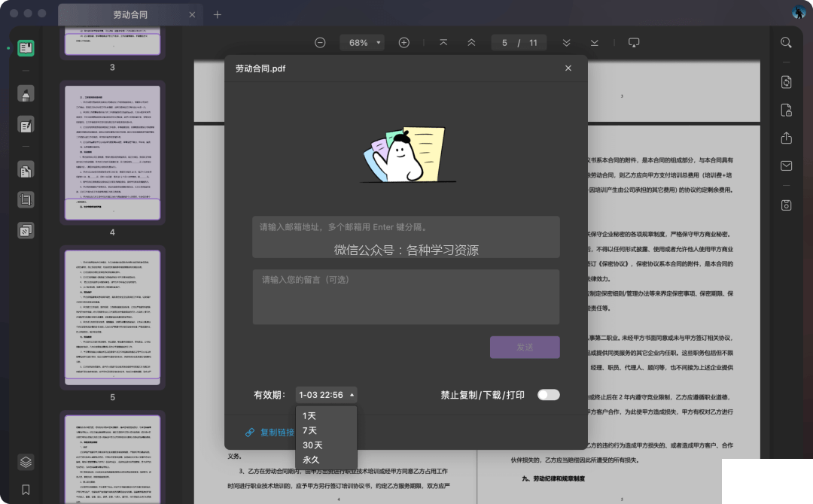Open the Share panel on right sidebar
This screenshot has height=504, width=813.
tap(786, 138)
